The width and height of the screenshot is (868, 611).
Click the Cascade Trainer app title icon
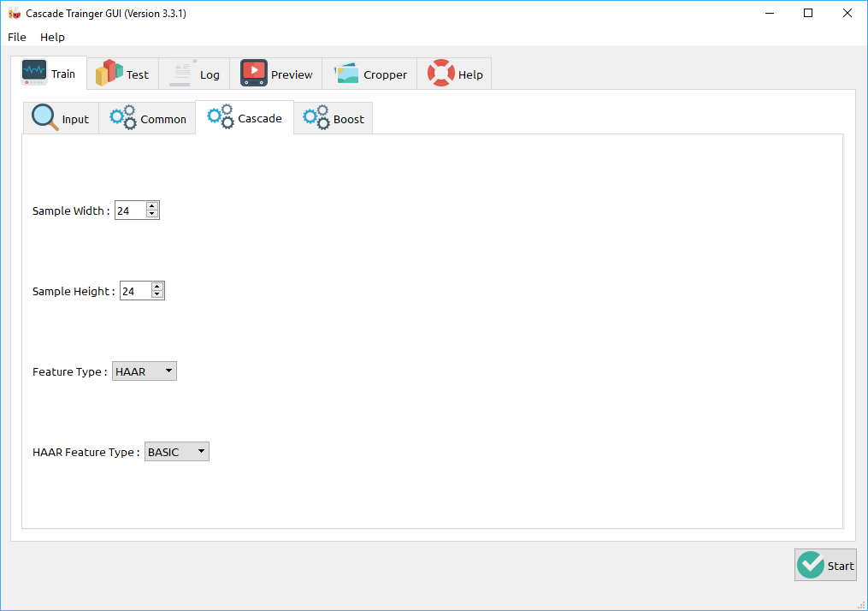pos(15,14)
